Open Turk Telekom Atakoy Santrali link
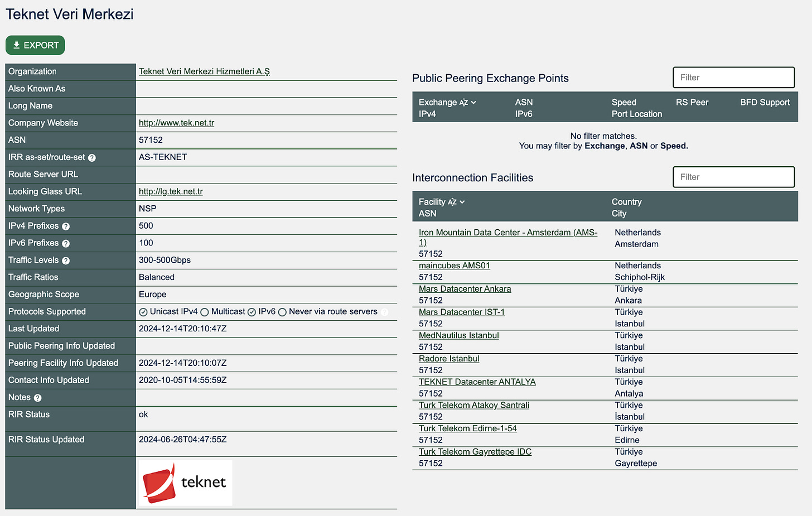The width and height of the screenshot is (812, 516). [x=474, y=406]
